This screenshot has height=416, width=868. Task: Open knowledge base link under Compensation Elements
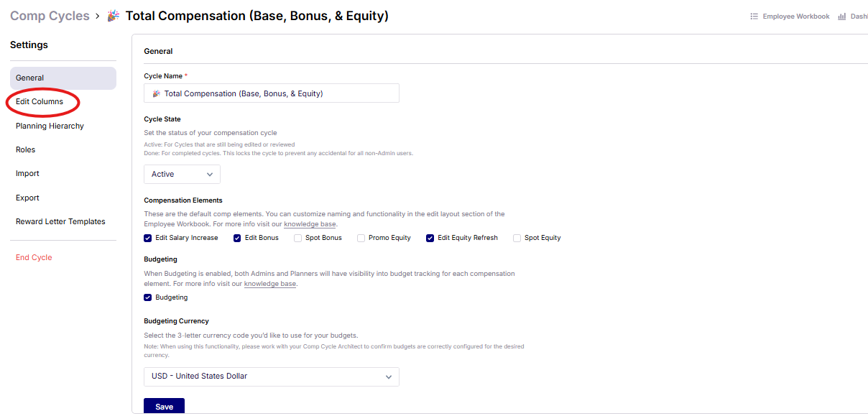pos(310,224)
